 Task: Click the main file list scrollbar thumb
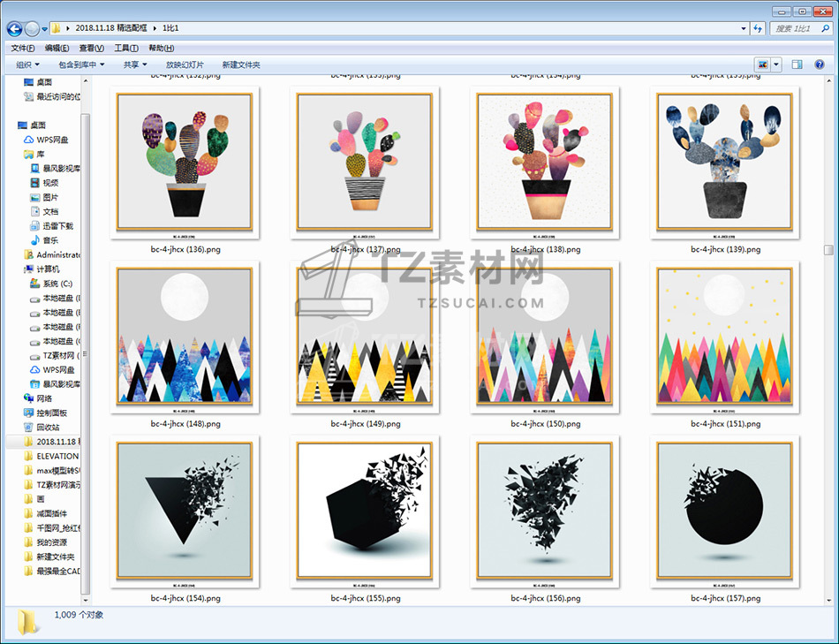(828, 250)
